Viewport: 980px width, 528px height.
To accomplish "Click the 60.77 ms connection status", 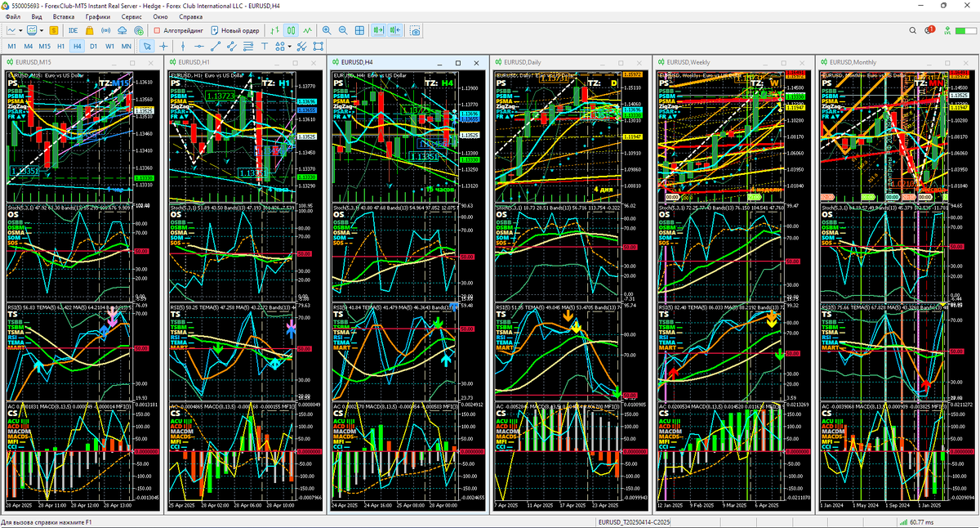I will pos(922,522).
